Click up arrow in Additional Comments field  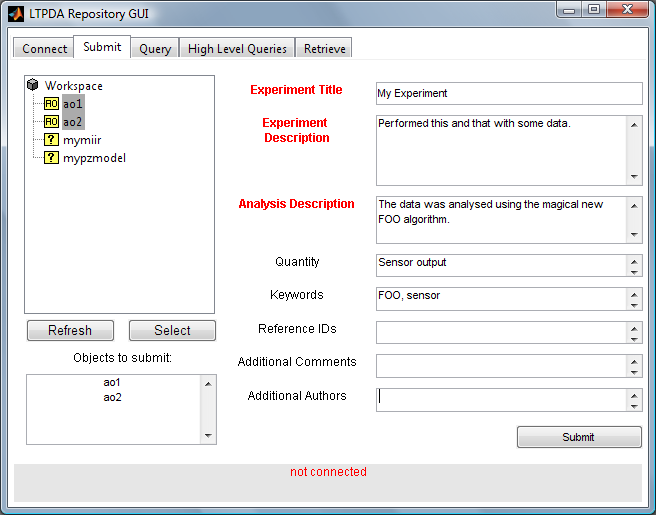634,361
